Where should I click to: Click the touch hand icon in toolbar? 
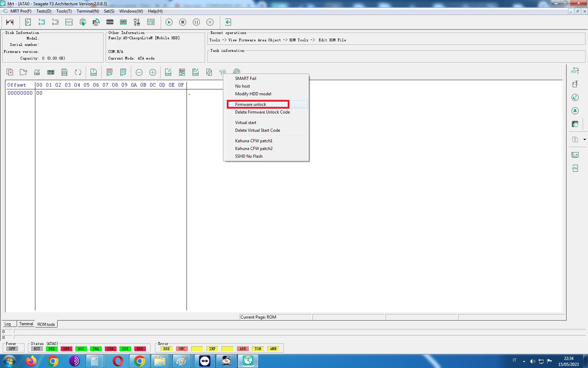pyautogui.click(x=83, y=22)
